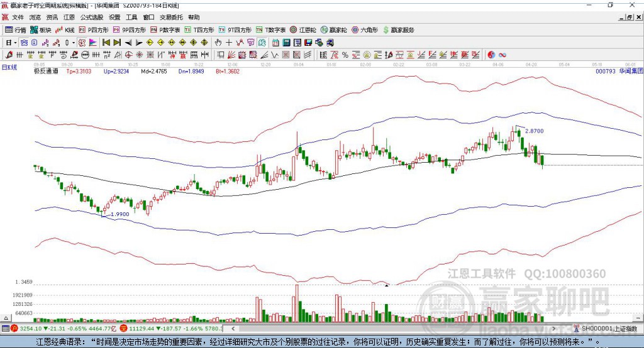This screenshot has height=348, width=644.
Task: Click the 行情 quotes button
Action: click(16, 30)
